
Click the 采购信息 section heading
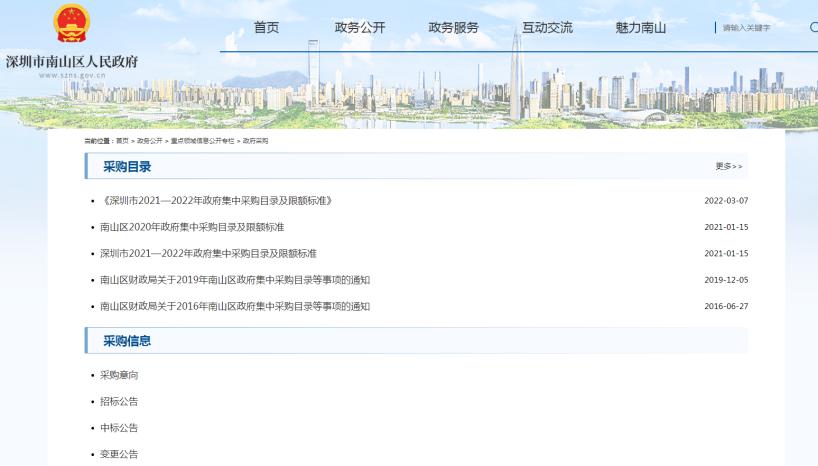click(x=127, y=341)
